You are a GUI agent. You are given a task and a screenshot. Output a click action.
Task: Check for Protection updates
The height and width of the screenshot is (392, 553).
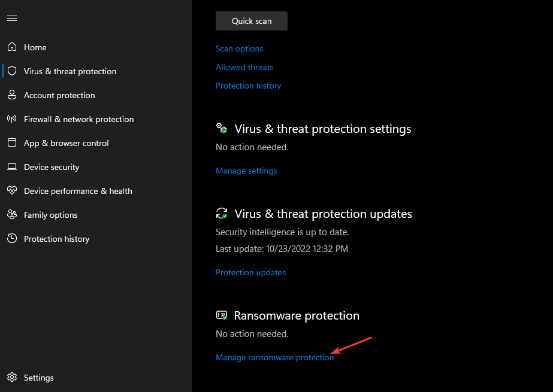click(251, 272)
